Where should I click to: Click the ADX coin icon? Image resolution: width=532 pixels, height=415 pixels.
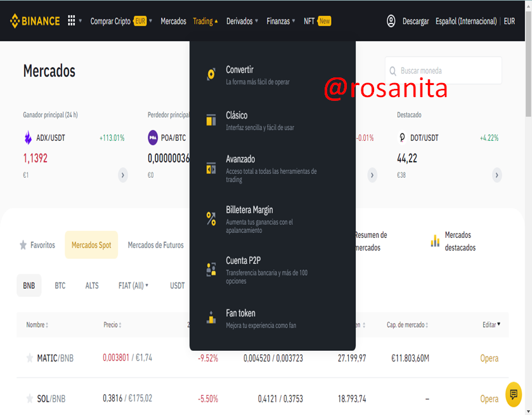coord(28,138)
